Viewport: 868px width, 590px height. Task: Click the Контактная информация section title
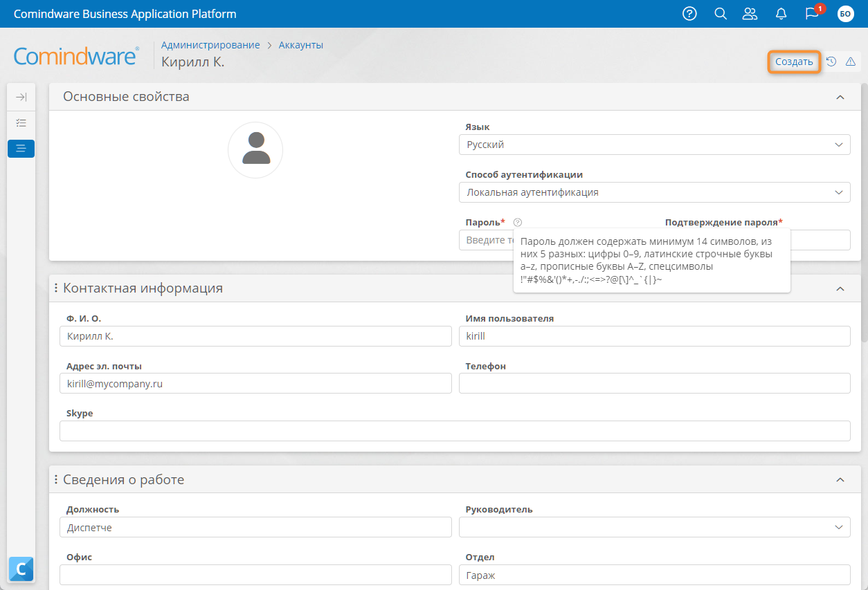point(143,288)
